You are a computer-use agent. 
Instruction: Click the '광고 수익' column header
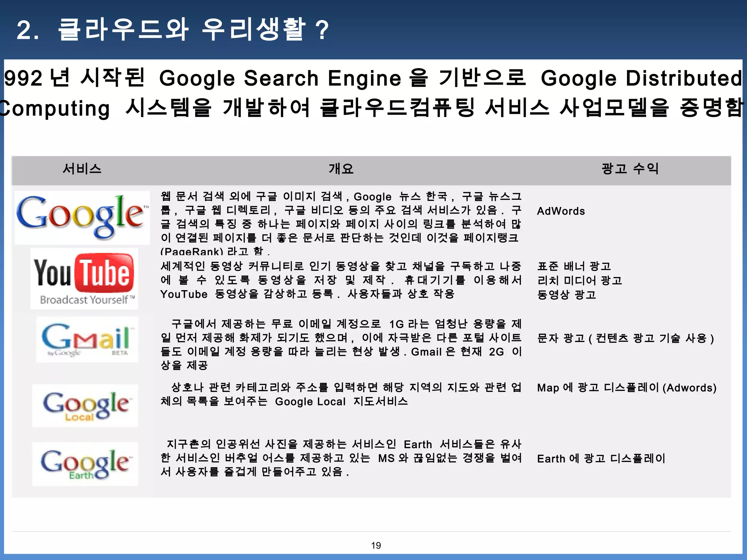coord(630,168)
